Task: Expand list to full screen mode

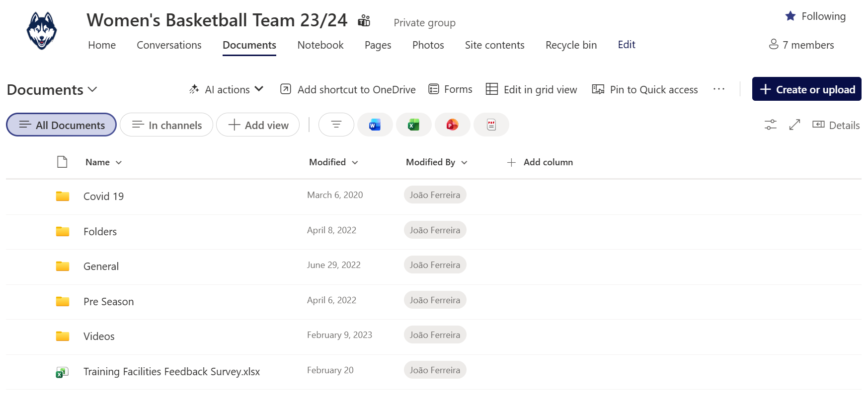Action: [794, 125]
